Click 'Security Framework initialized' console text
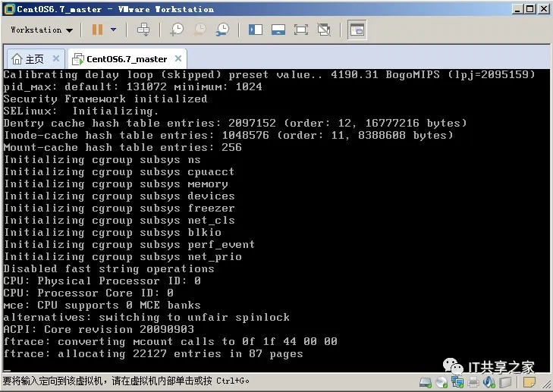553x392 pixels. tap(105, 99)
